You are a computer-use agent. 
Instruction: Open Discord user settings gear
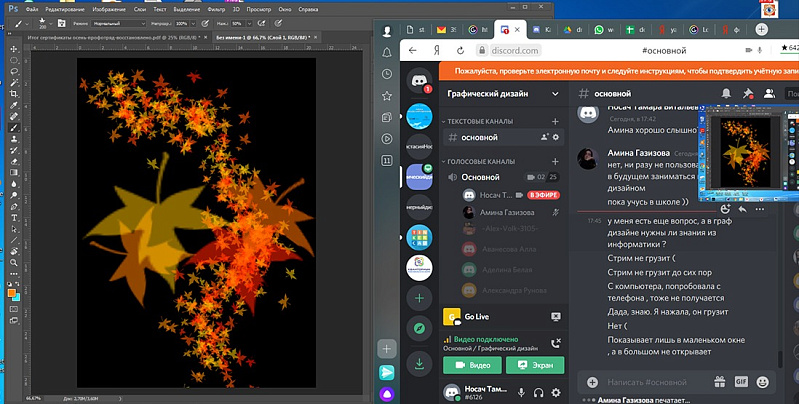(556, 392)
